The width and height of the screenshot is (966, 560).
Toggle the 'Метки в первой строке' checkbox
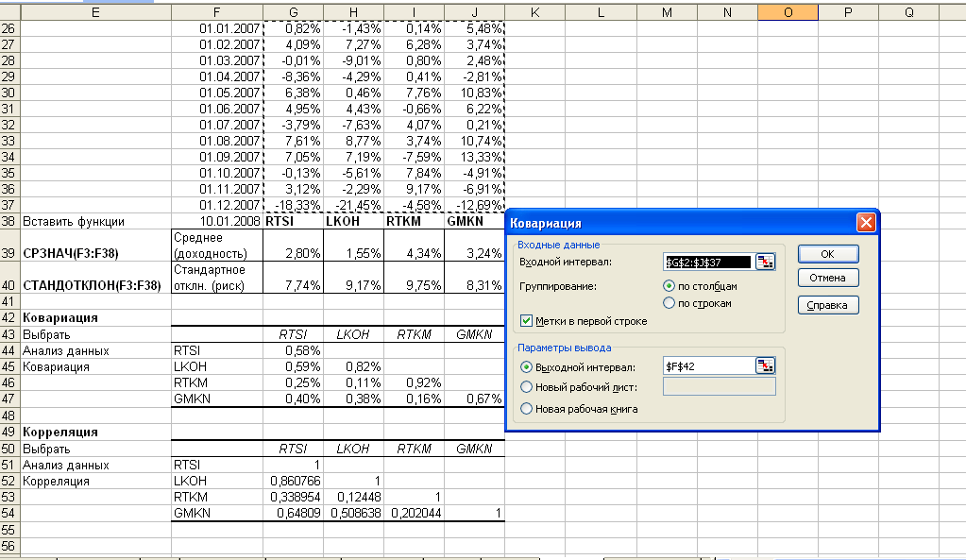click(527, 321)
